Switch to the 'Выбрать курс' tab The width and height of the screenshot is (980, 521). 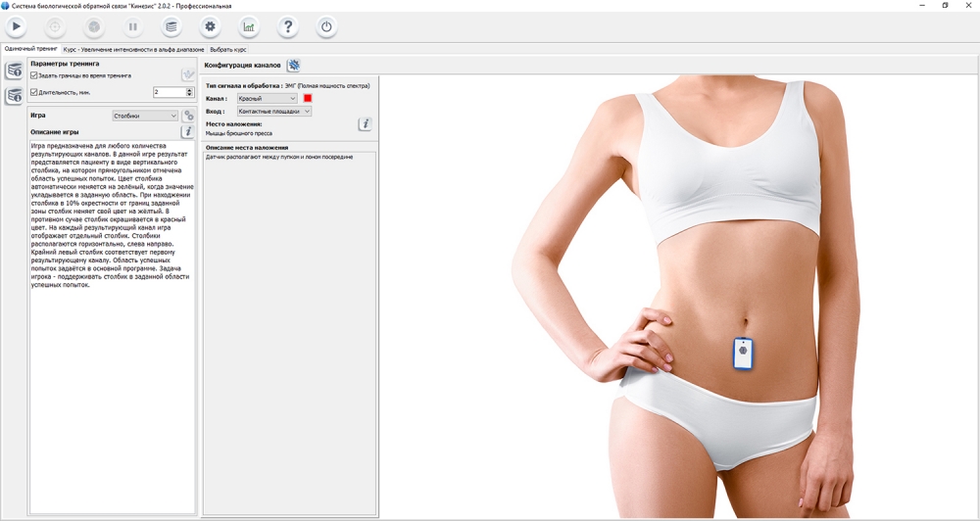(x=227, y=49)
